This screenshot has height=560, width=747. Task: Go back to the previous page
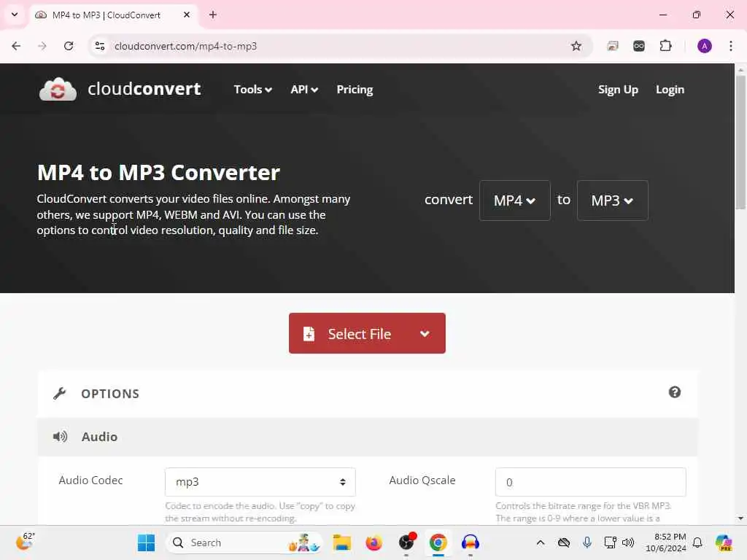click(x=16, y=46)
